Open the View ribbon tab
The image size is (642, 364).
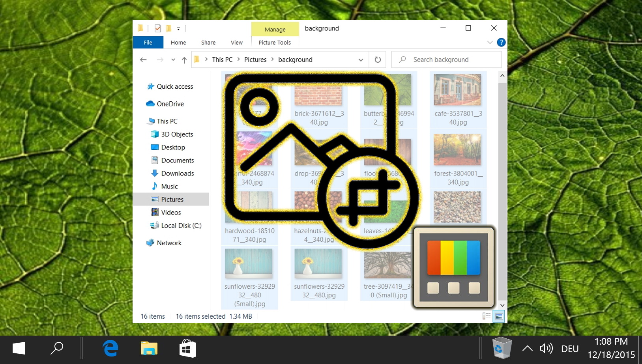237,43
